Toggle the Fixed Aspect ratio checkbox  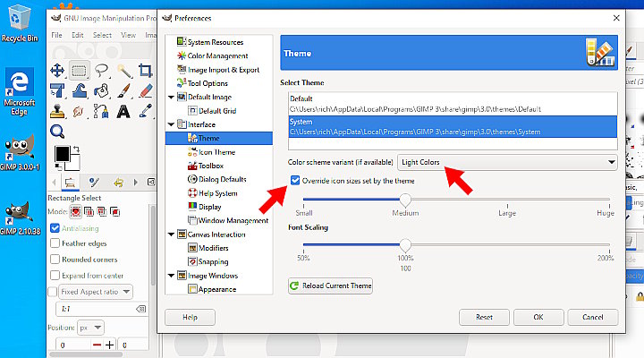[53, 292]
